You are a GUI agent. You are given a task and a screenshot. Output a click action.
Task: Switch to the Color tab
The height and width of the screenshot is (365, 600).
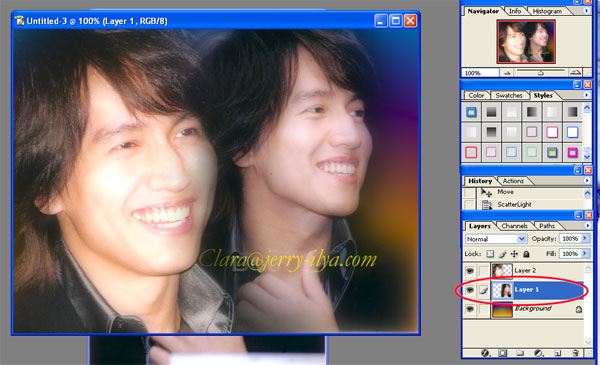[476, 95]
